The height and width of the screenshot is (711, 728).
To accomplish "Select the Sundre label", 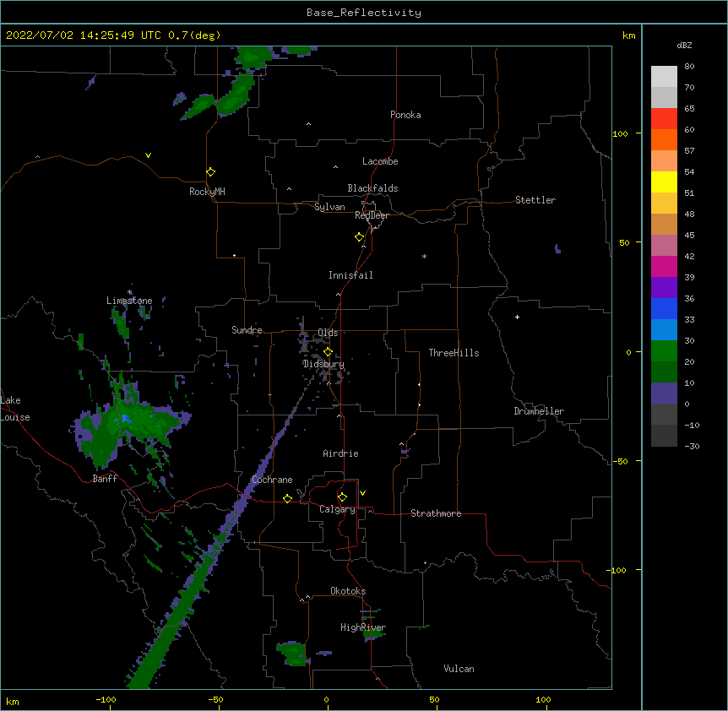I will (x=247, y=330).
